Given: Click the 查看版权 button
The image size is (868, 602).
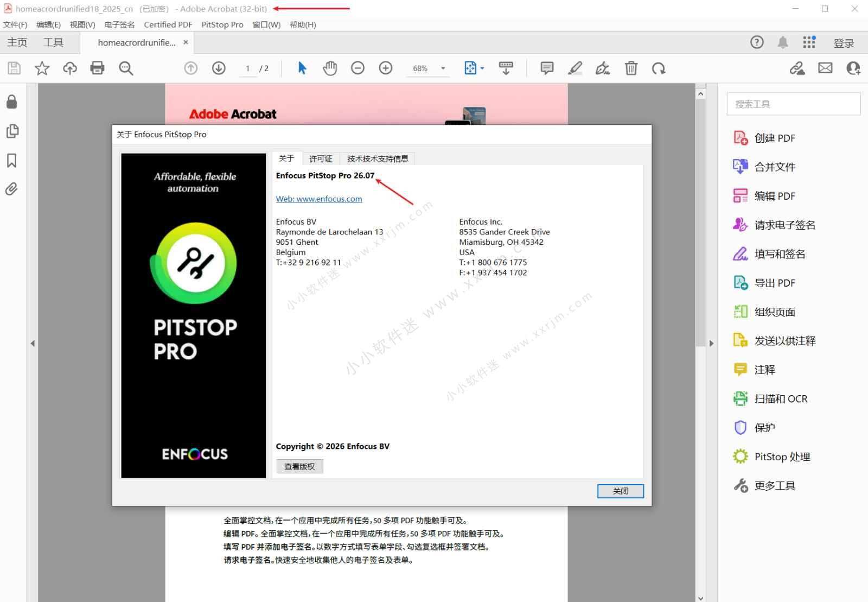Looking at the screenshot, I should [299, 466].
